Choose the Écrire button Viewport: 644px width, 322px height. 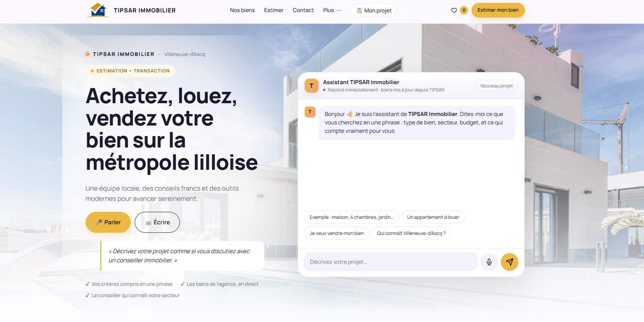(157, 222)
